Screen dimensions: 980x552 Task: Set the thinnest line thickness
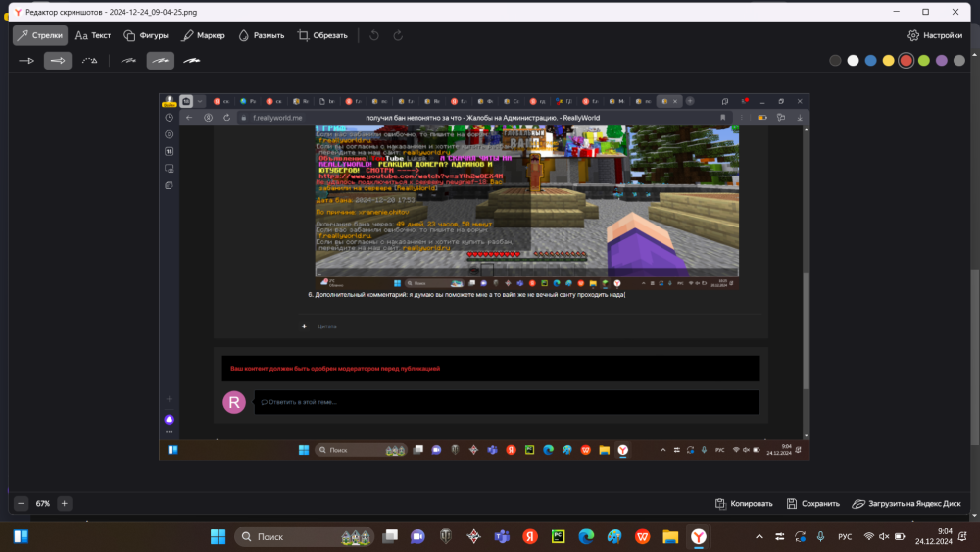pos(128,61)
